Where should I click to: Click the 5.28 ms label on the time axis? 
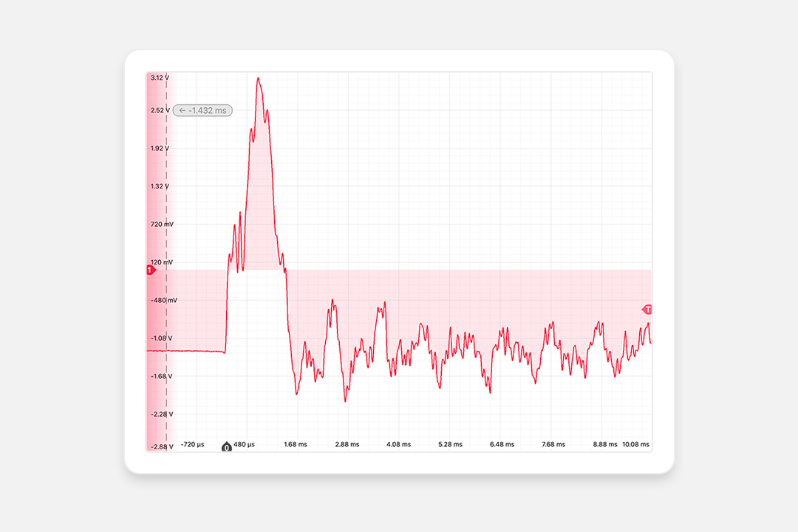tap(450, 444)
